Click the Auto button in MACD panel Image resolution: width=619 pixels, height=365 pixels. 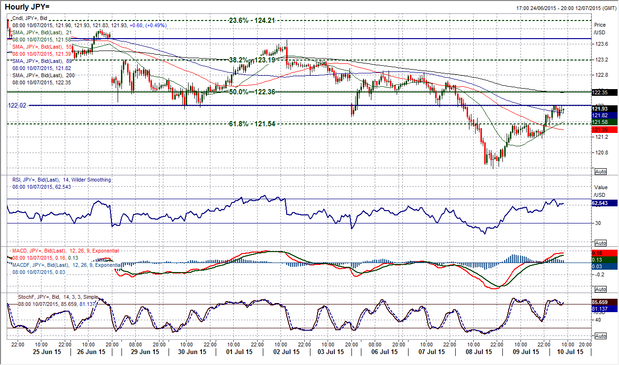click(600, 289)
